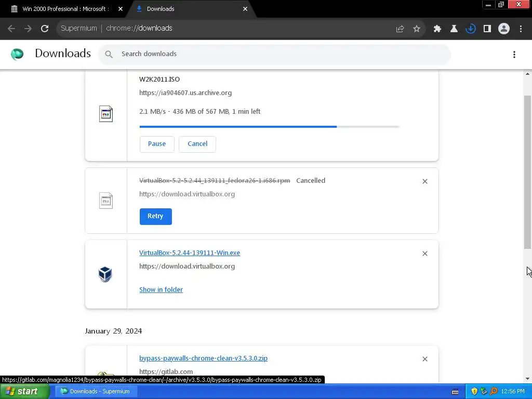Open the https://gitlab.com source link
This screenshot has width=532, height=399.
pos(166,372)
